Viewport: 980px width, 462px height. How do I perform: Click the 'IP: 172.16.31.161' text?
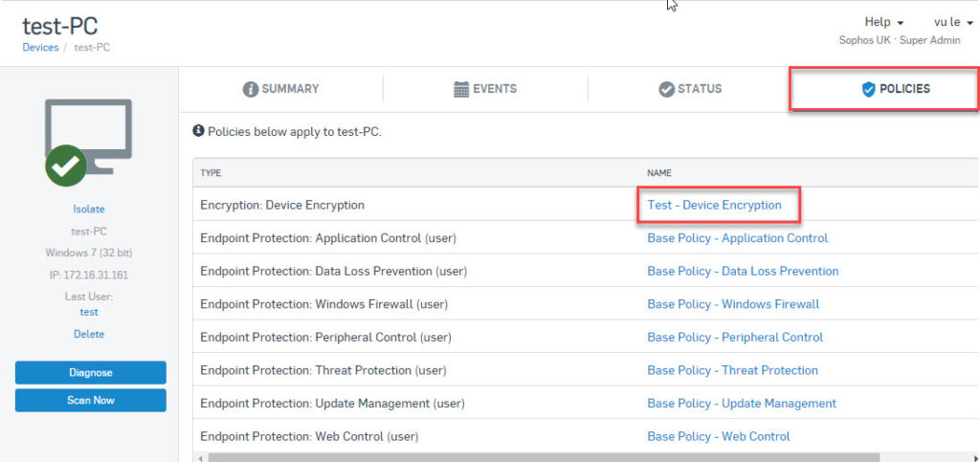[x=89, y=275]
